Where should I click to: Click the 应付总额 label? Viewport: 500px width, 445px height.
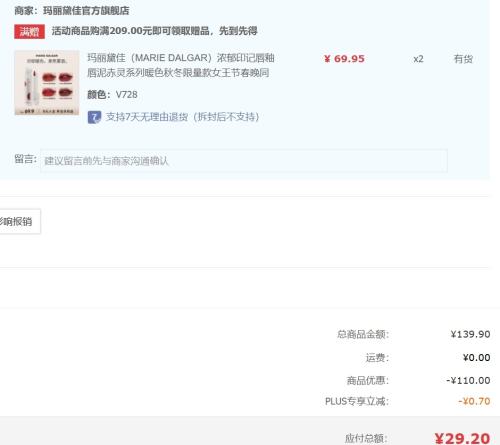pyautogui.click(x=366, y=438)
